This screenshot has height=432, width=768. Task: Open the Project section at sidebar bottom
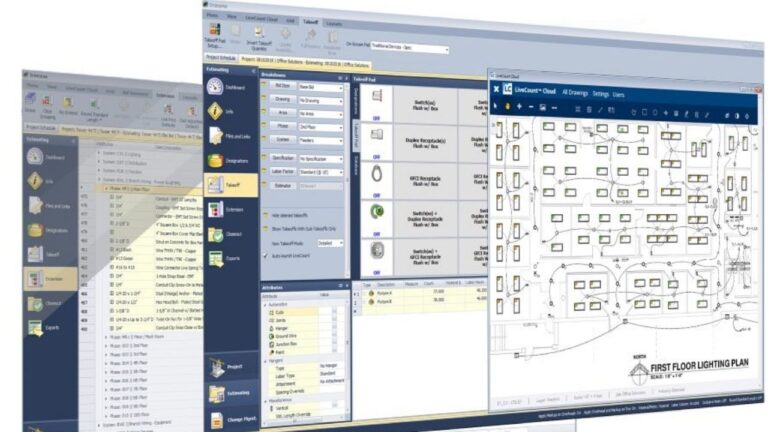coord(231,366)
